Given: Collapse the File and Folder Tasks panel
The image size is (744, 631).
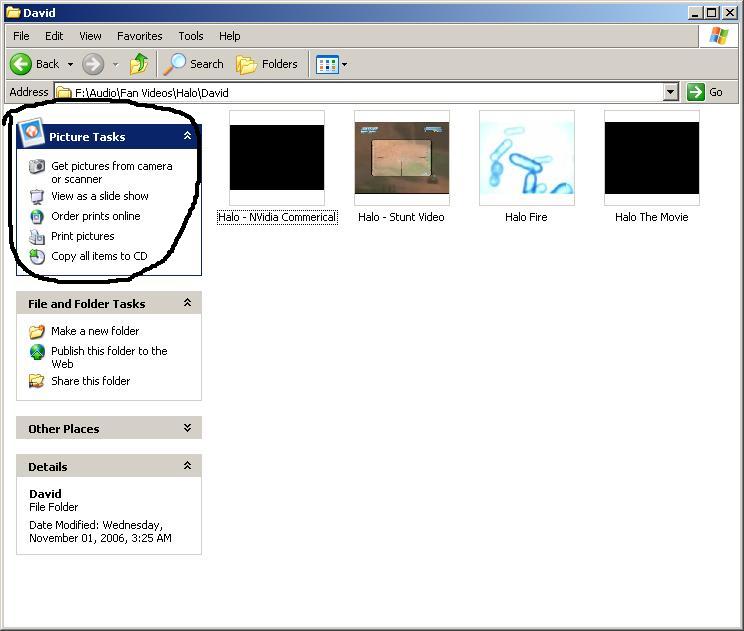Looking at the screenshot, I should (187, 303).
